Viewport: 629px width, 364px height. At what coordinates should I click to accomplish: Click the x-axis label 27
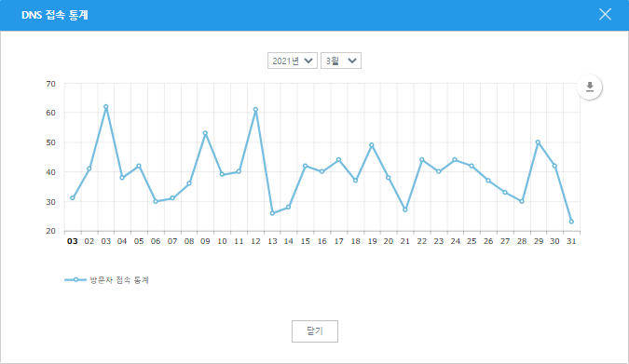505,241
